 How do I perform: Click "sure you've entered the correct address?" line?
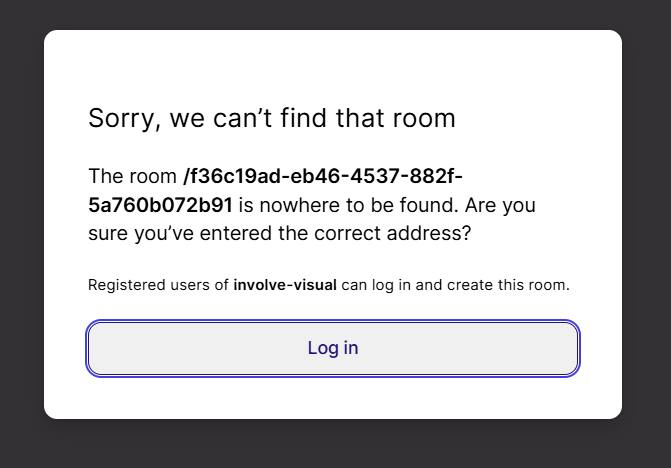click(x=279, y=234)
